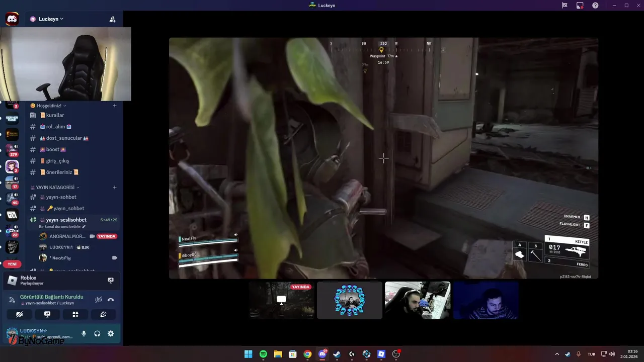Screen dimensions: 644x362
Task: Open the Server Hane server icon
Action: [12, 119]
